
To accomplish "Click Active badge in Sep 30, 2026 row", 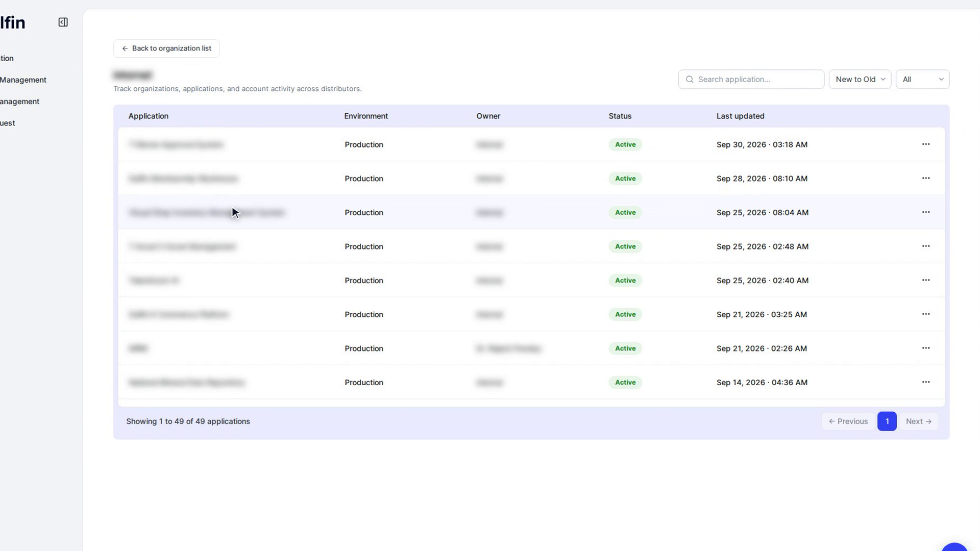I will (625, 145).
